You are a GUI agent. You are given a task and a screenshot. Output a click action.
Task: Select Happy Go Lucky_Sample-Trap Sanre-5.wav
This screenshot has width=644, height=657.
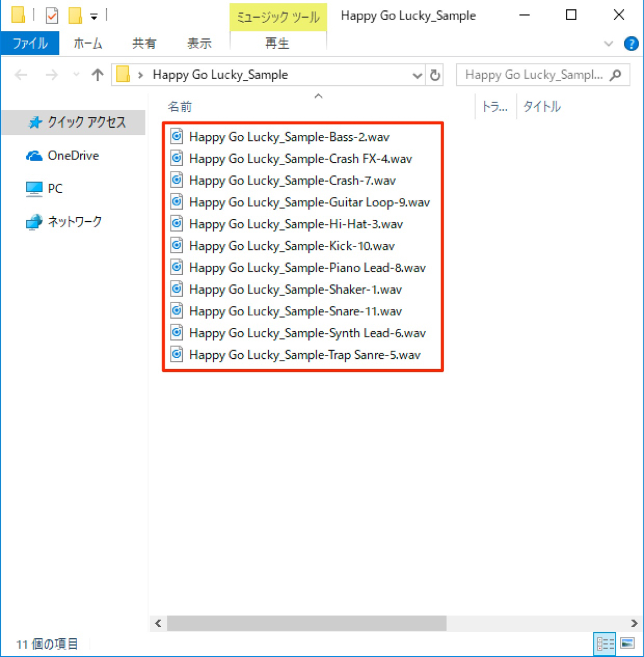tap(305, 354)
